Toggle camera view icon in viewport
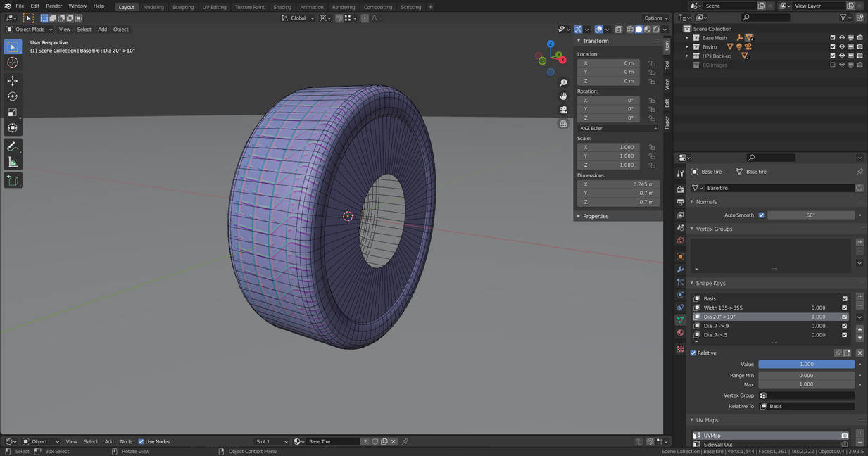 pos(563,110)
